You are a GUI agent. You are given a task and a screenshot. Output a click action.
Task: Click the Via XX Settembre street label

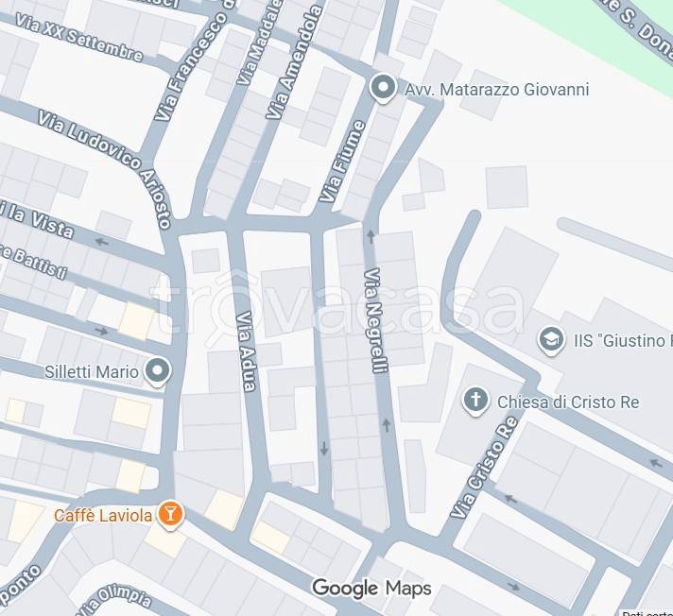[79, 38]
